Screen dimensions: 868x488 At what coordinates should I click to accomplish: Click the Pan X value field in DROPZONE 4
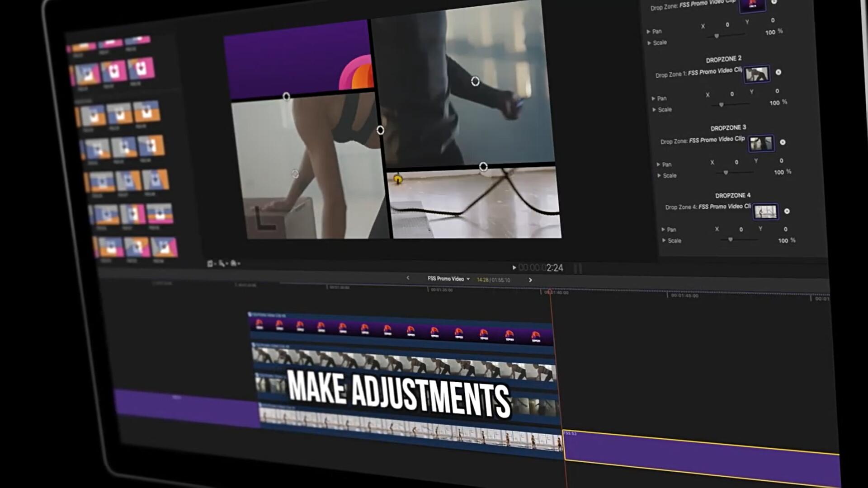pos(741,230)
